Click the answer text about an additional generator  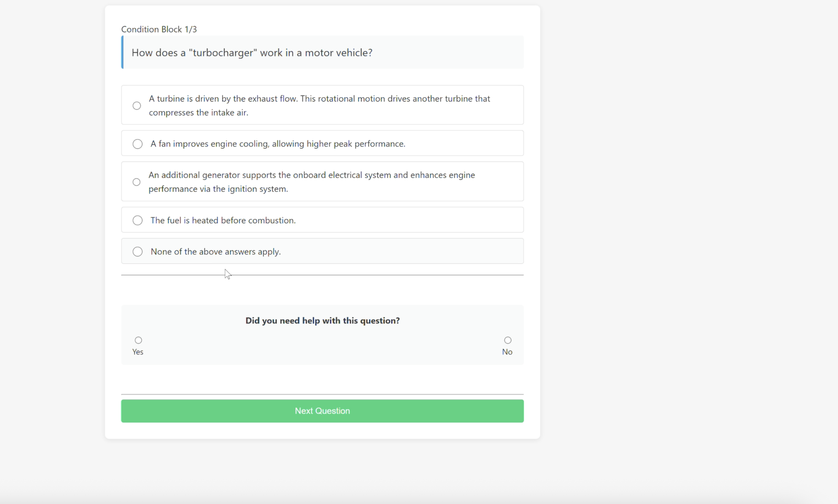(312, 182)
